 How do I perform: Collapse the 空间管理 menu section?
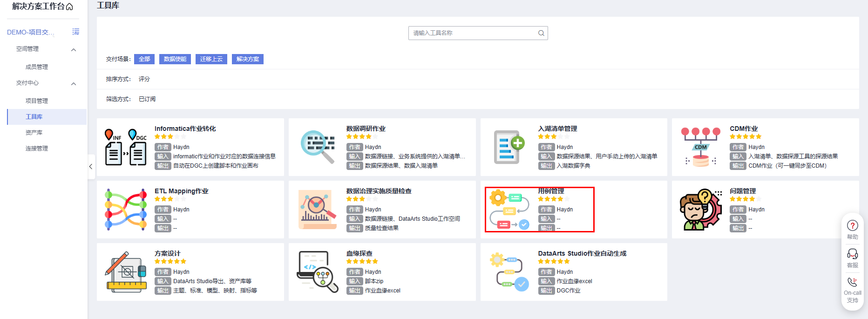coord(74,49)
